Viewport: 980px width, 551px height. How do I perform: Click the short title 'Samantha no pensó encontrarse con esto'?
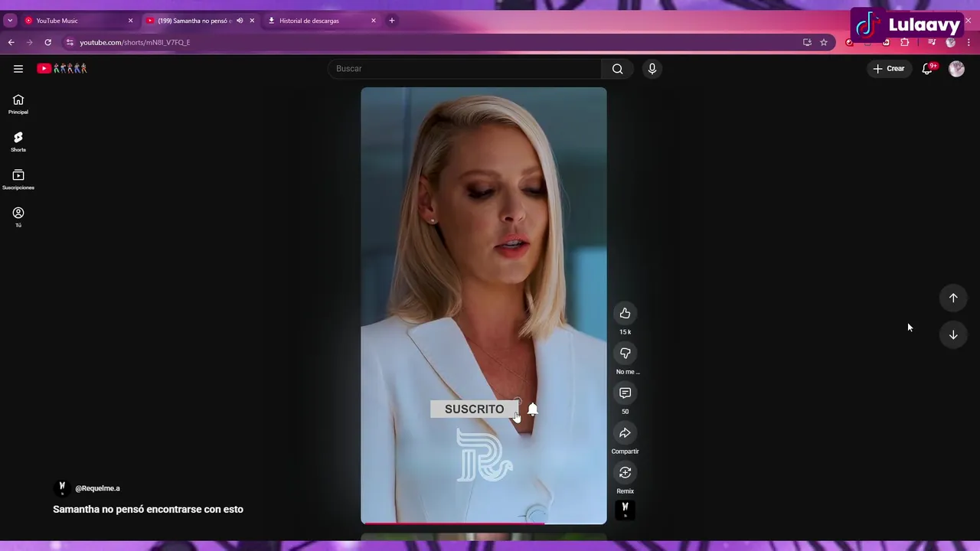(148, 509)
